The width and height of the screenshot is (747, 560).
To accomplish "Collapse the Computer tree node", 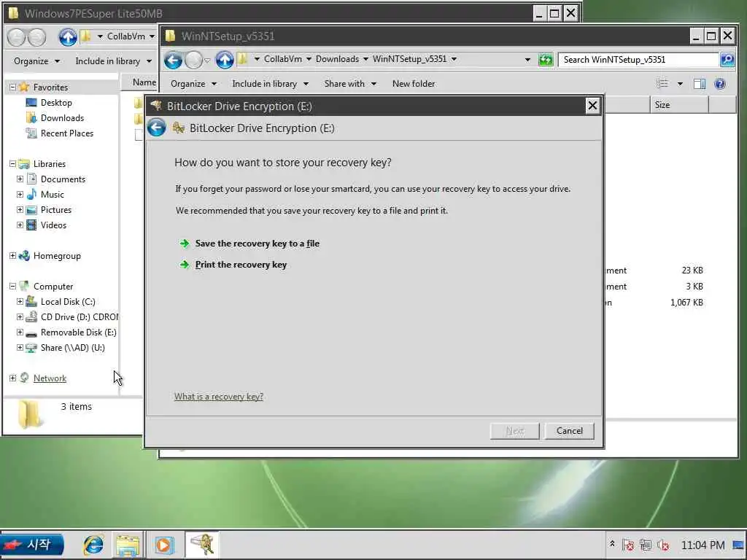I will (x=13, y=286).
